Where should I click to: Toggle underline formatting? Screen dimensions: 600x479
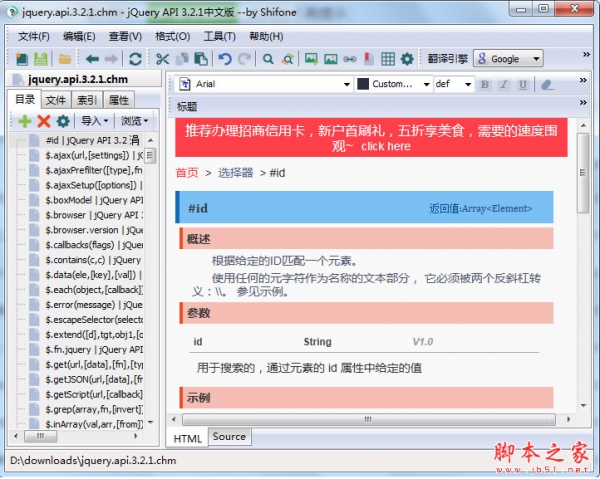pyautogui.click(x=522, y=84)
